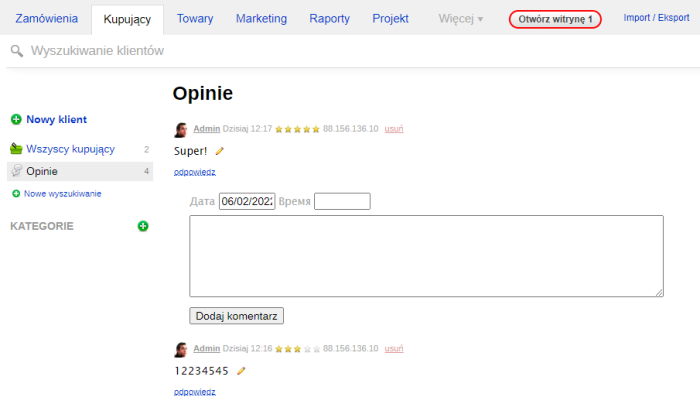This screenshot has width=700, height=404.
Task: Click the small plus icon by Nowe wyszukiwanie
Action: (16, 193)
